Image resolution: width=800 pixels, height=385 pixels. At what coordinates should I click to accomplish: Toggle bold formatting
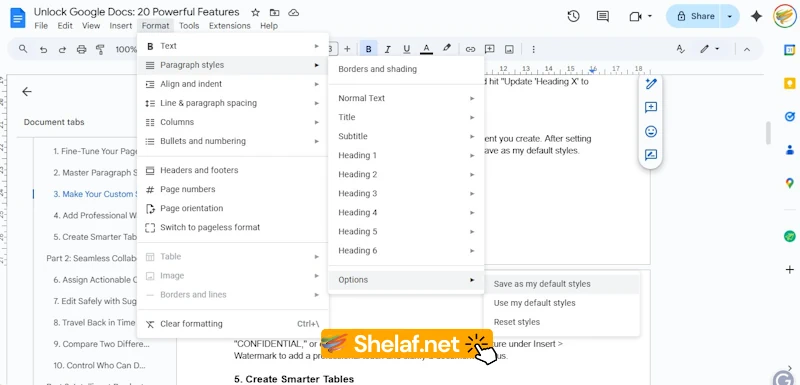click(368, 49)
